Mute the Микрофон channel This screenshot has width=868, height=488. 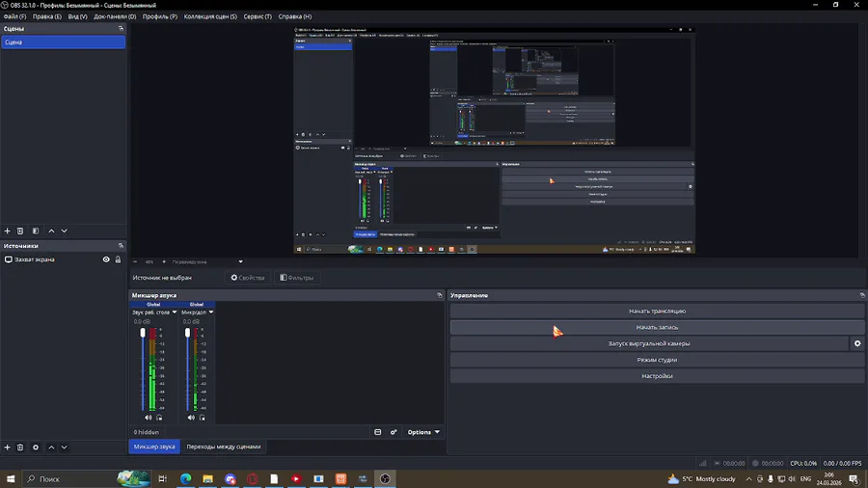(191, 418)
